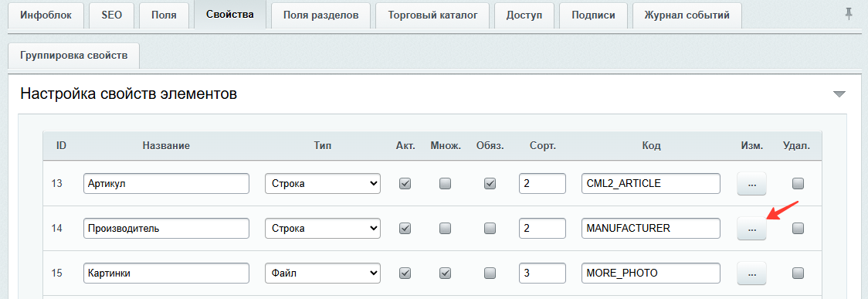868x299 pixels.
Task: Switch to the Доступ tab
Action: 524,15
